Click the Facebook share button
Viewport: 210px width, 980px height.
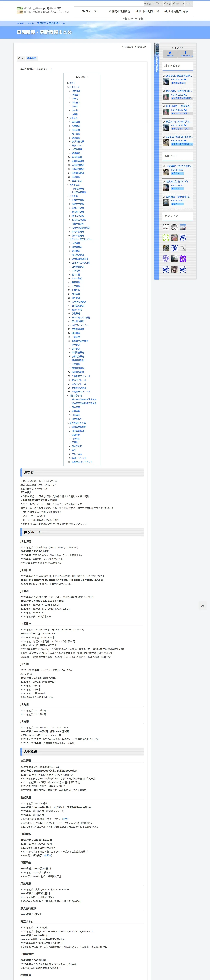coord(186,54)
